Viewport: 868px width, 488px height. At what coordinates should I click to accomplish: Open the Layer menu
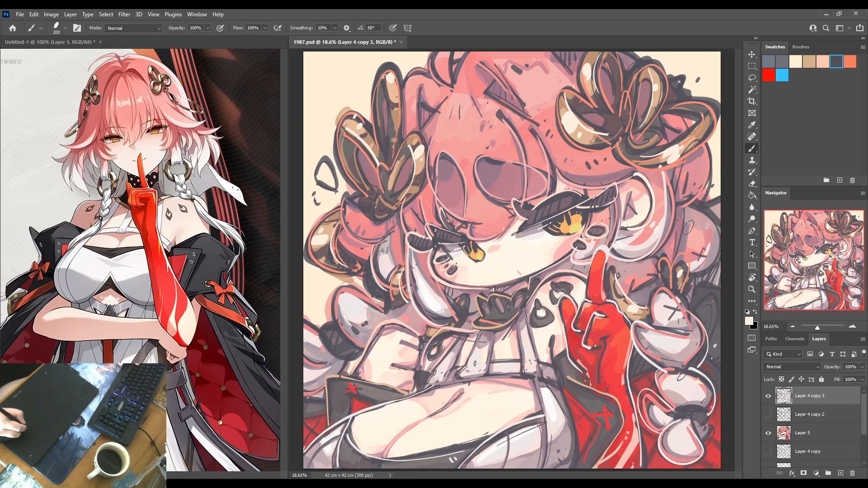pos(70,14)
